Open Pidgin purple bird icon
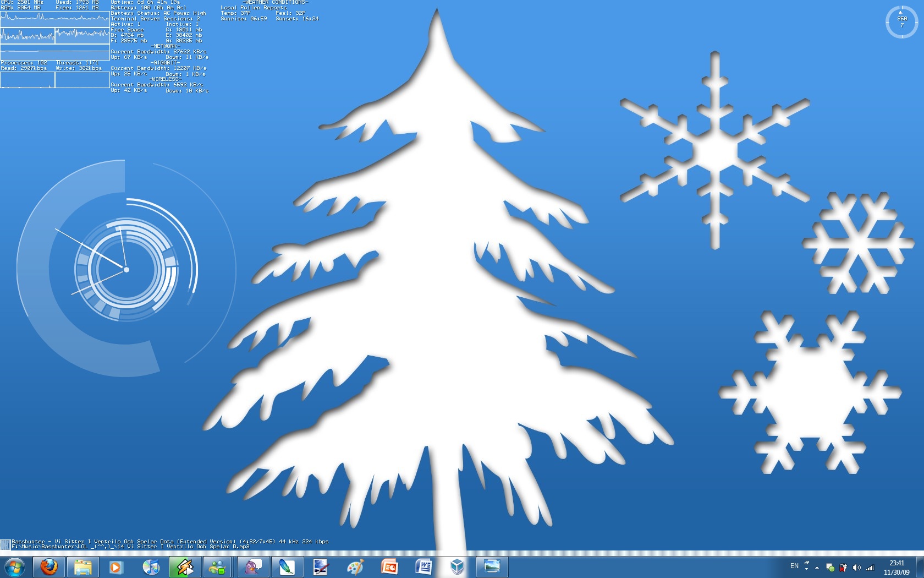This screenshot has width=924, height=578. [x=253, y=566]
